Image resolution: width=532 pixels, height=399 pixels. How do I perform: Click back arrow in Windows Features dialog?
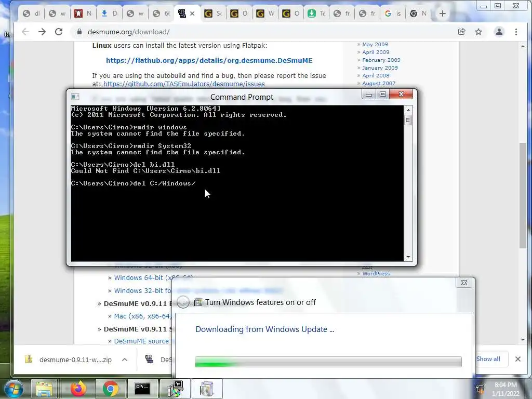coord(183,302)
